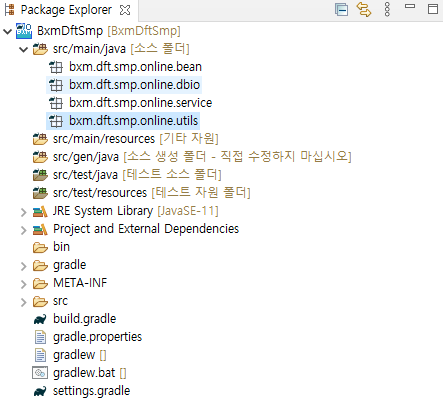Click the gradle folder icon
443x418 pixels.
[x=40, y=266]
